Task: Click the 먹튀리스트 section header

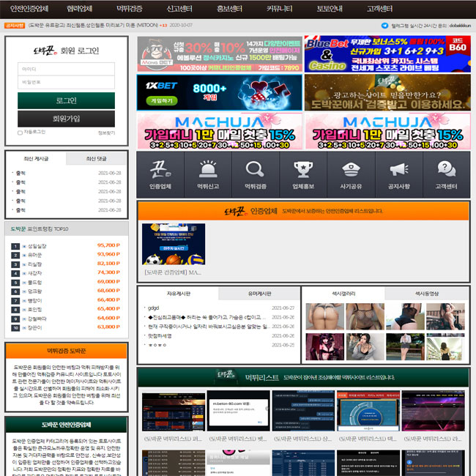Action: (303, 377)
